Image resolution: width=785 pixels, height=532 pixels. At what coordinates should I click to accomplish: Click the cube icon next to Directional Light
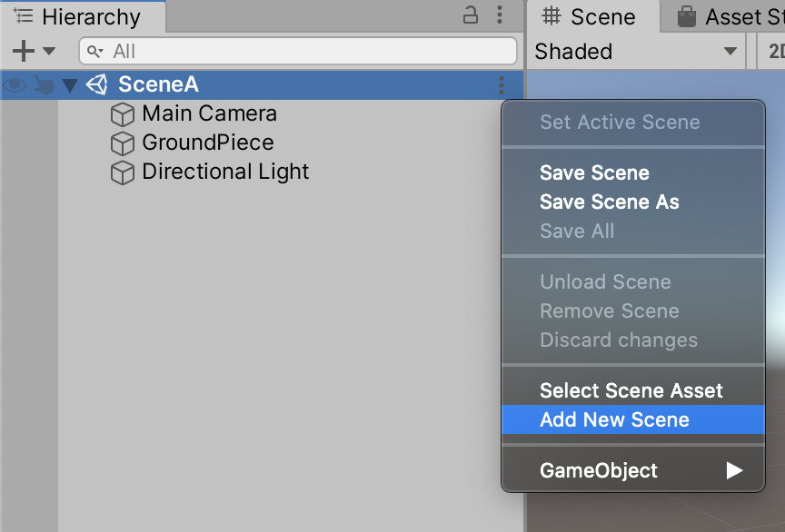tap(123, 172)
